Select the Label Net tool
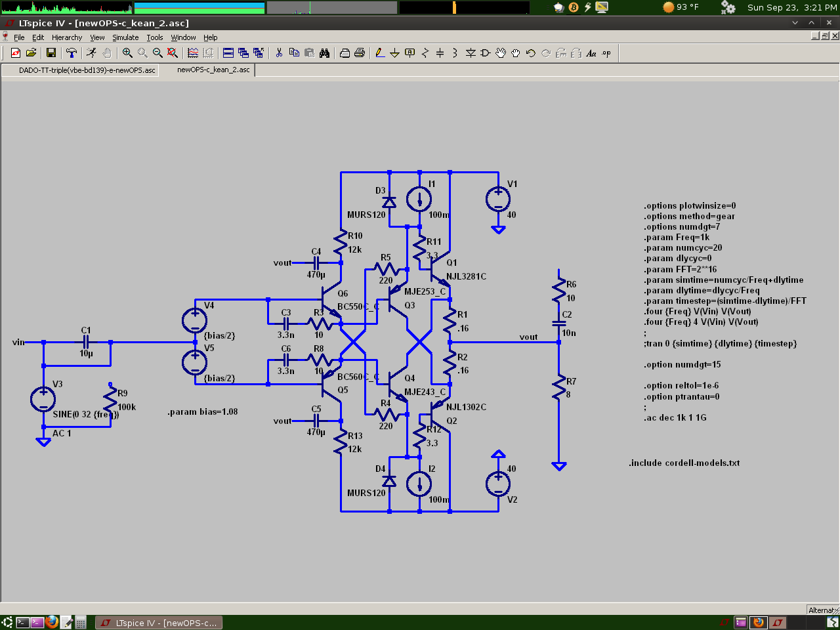 click(410, 53)
